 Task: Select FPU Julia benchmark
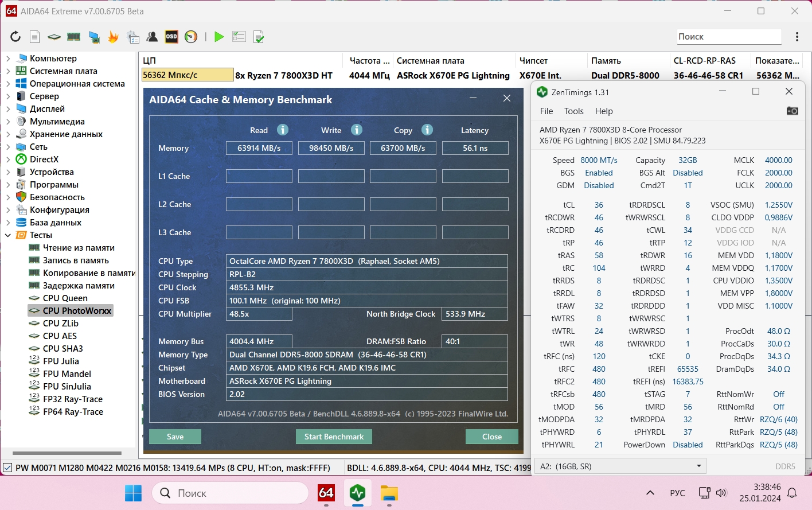[61, 361]
